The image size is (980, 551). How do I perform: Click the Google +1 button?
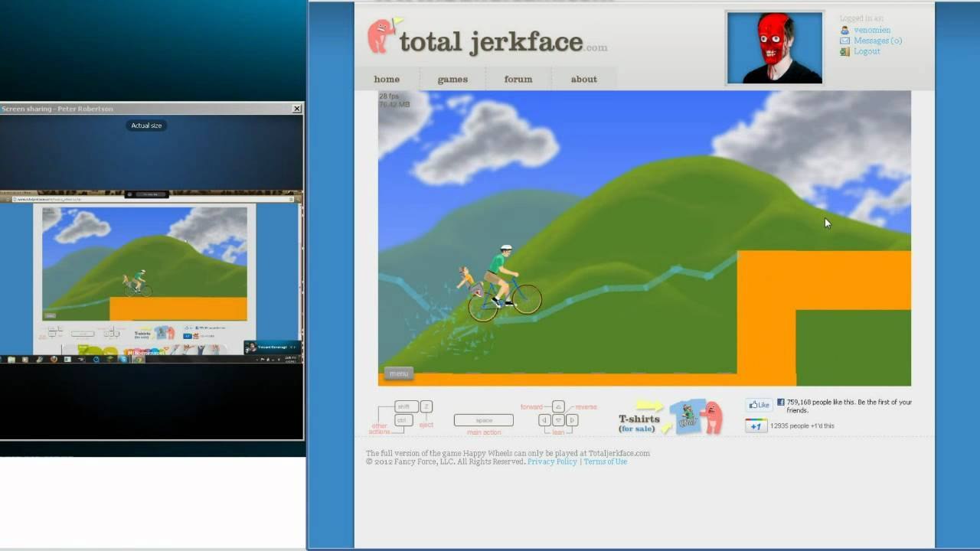[756, 425]
